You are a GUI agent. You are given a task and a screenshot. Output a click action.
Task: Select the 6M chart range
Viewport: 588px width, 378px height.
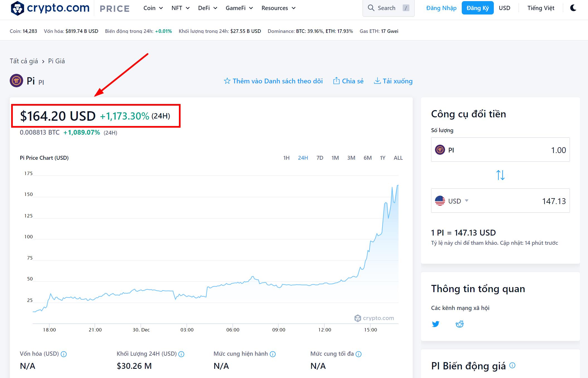click(368, 158)
